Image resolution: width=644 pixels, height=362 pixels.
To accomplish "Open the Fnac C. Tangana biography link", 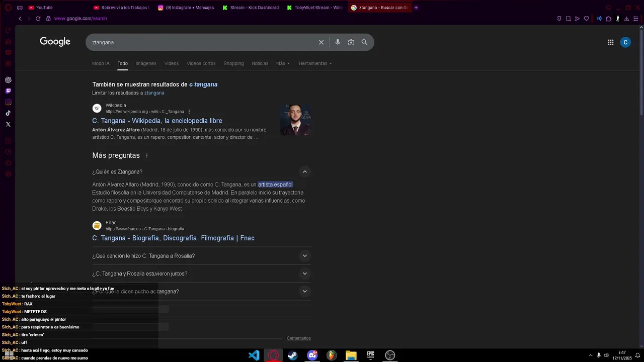I will (x=173, y=238).
